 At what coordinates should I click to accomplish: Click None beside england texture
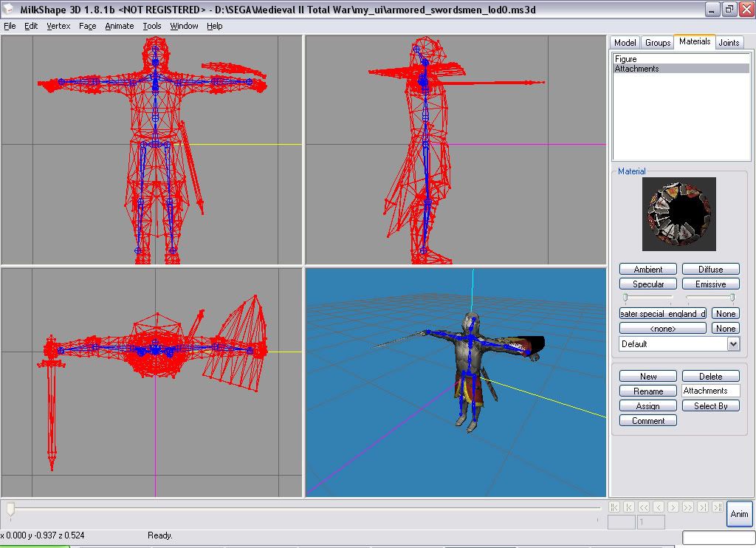pyautogui.click(x=726, y=314)
